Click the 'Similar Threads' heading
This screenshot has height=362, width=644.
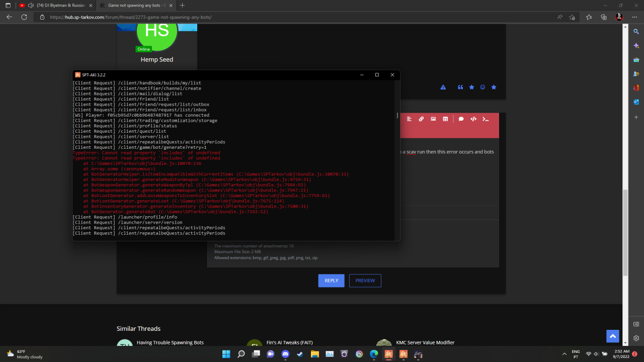[138, 328]
